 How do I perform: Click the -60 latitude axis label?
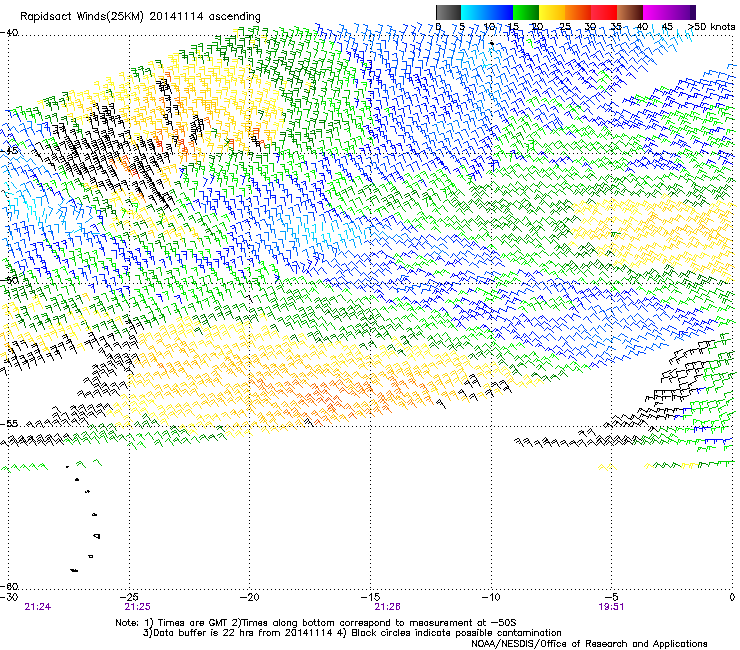point(9,586)
